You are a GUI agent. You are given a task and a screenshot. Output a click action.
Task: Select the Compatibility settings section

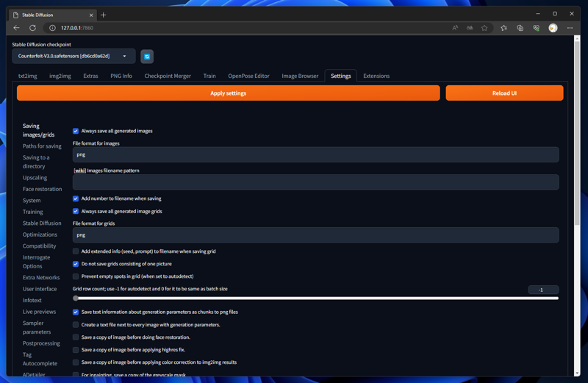[40, 246]
